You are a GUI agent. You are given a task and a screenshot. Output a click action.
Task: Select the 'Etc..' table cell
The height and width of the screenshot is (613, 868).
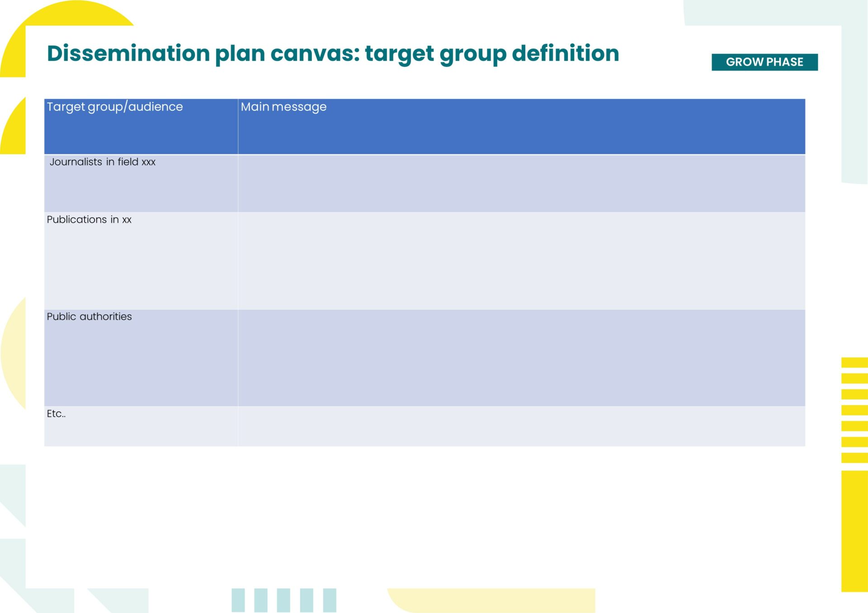[x=141, y=426]
